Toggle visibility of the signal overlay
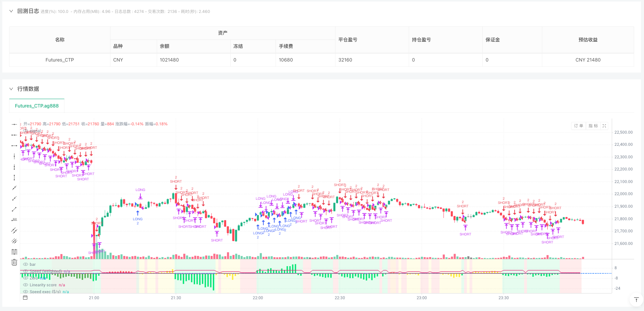The image size is (644, 311). (x=25, y=131)
